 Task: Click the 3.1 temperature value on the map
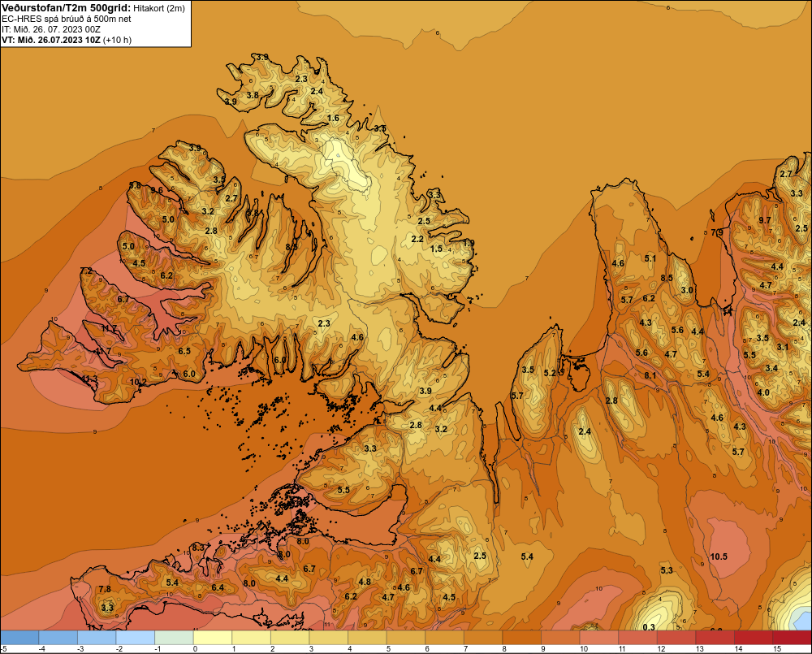click(783, 347)
